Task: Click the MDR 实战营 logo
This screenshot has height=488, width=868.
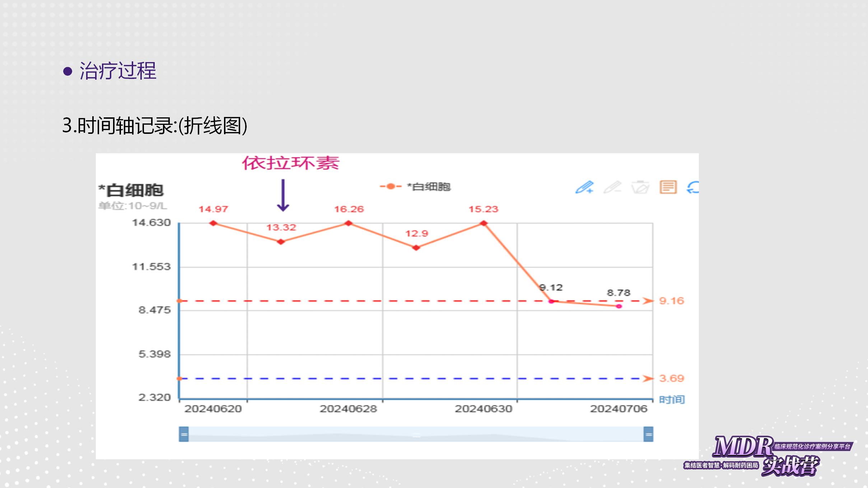Action: pos(768,456)
